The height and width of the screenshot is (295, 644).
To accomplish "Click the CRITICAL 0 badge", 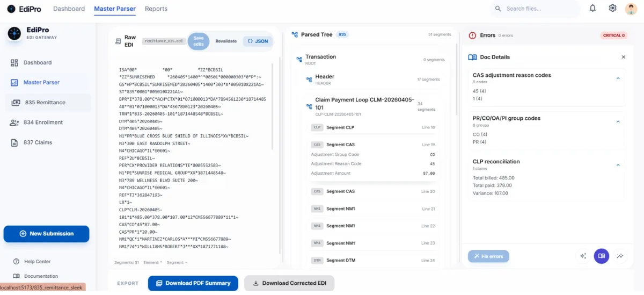I will pos(613,35).
